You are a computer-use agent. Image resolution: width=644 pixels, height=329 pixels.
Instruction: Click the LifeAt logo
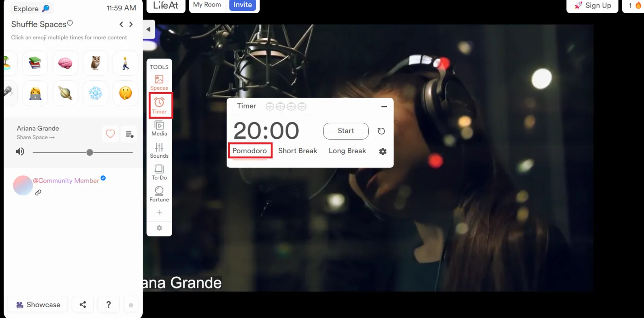(x=166, y=5)
